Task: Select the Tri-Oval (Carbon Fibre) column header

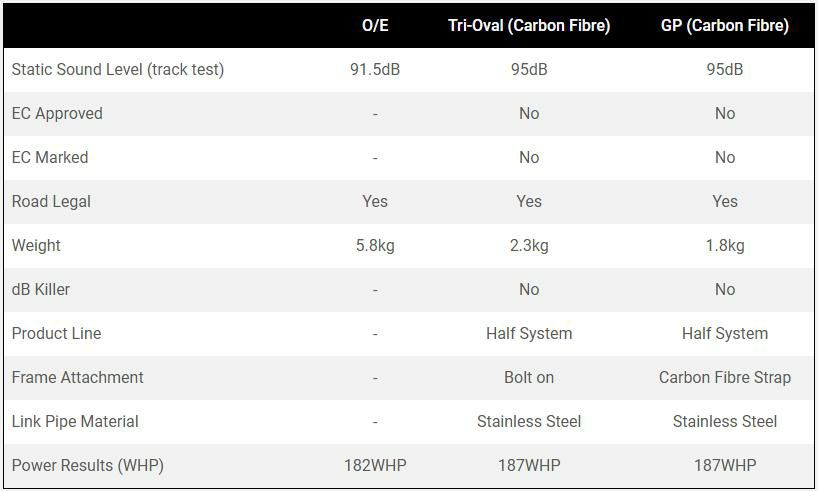Action: 528,26
